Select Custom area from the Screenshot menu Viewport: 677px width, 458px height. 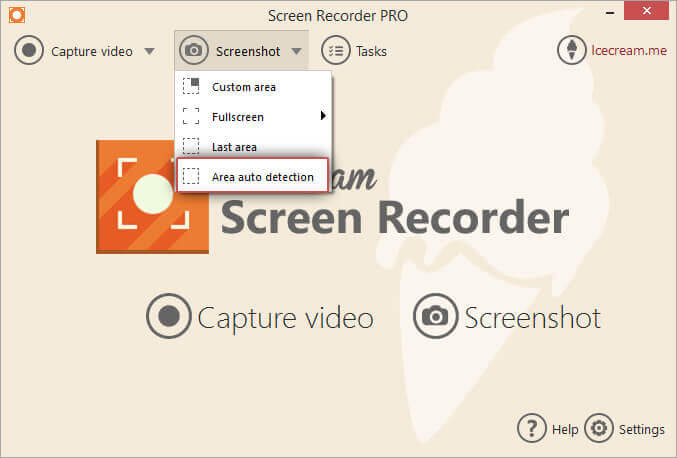253,87
